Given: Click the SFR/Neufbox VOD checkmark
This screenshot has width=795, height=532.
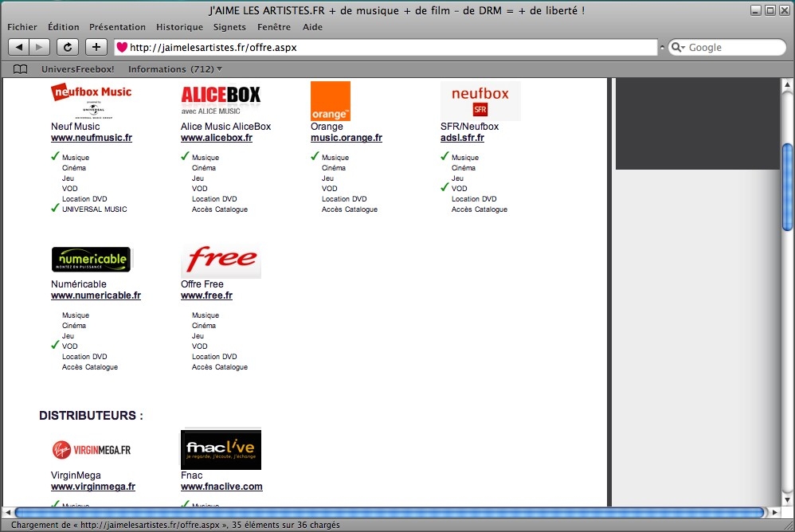Looking at the screenshot, I should 444,188.
